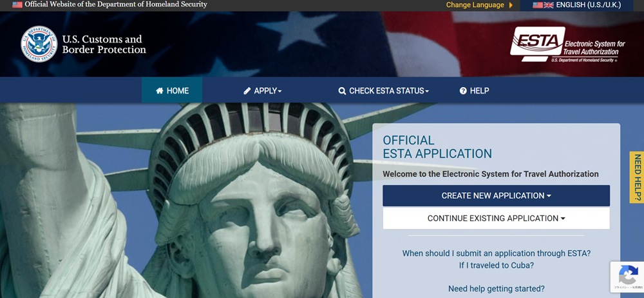Screen dimensions: 644x298
Task: Click the question mark icon beside HELP
Action: click(463, 91)
